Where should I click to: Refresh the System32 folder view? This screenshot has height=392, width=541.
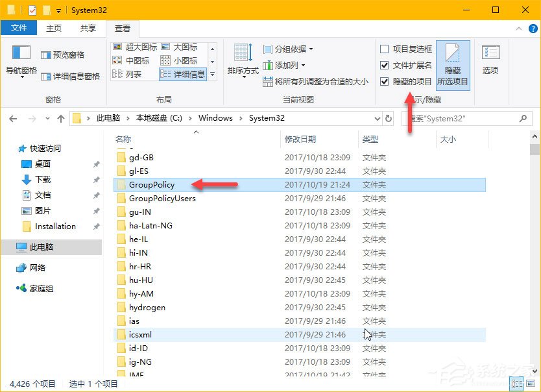(390, 117)
